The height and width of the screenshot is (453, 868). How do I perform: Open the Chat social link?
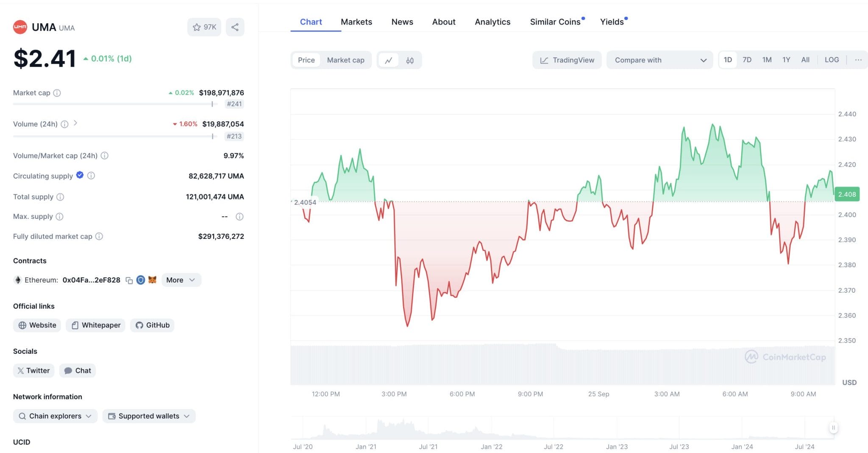click(78, 371)
